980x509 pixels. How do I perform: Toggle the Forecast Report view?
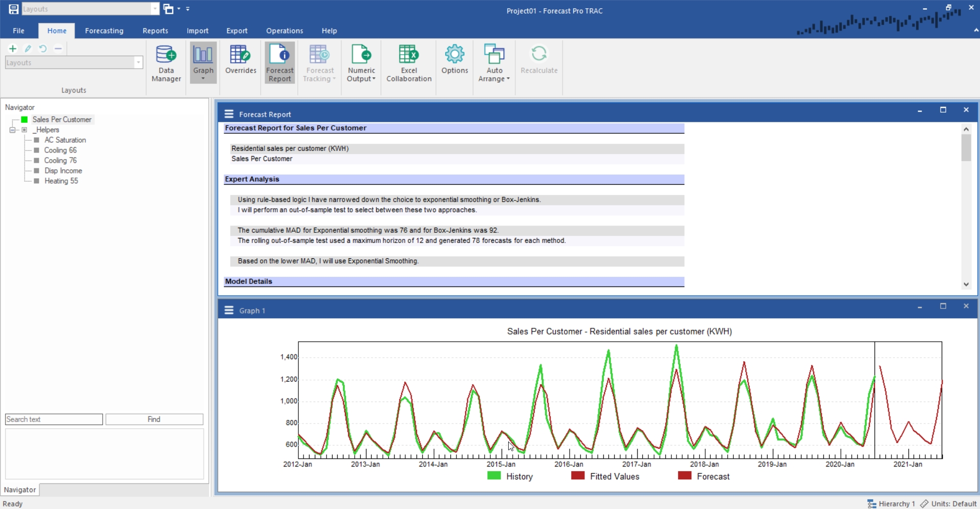(x=280, y=63)
